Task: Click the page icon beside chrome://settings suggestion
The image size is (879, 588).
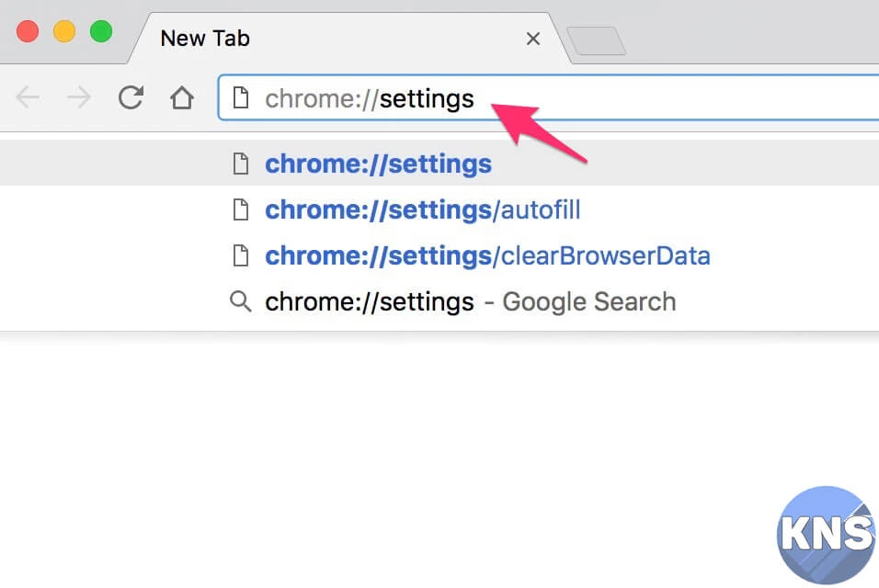Action: pyautogui.click(x=241, y=164)
